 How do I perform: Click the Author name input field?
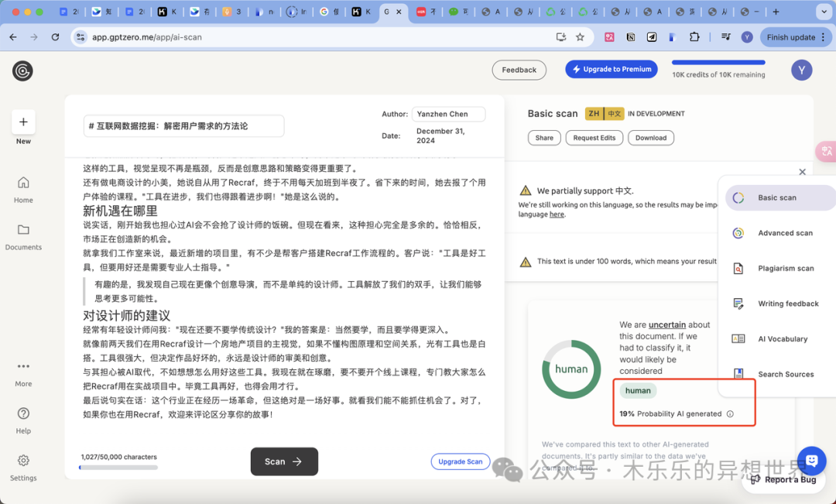tap(448, 114)
